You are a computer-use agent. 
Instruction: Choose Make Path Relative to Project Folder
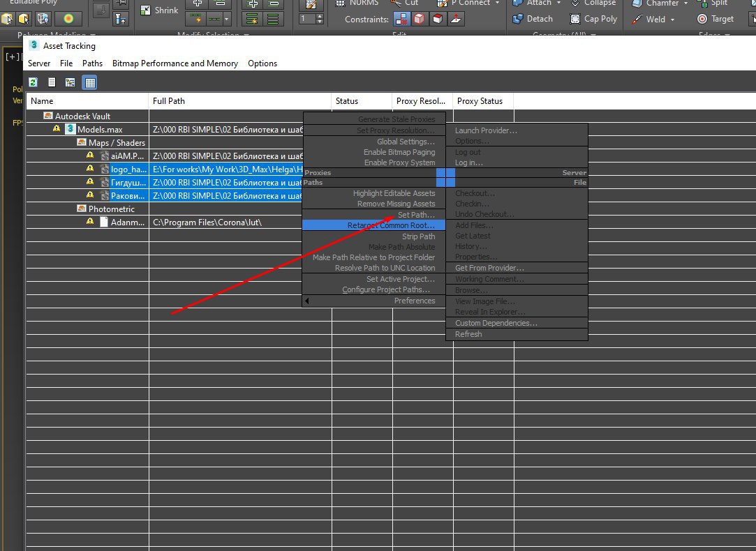(x=373, y=257)
